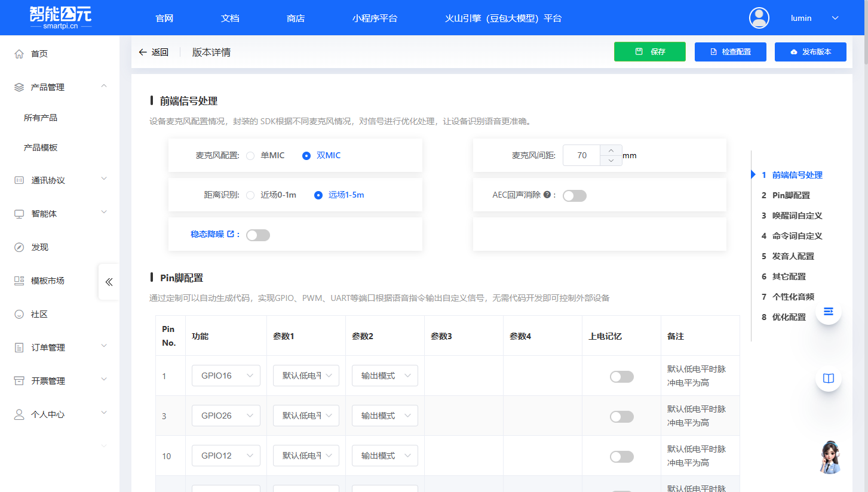
Task: Open the 输出模式 dropdown for Pin 1
Action: 385,375
